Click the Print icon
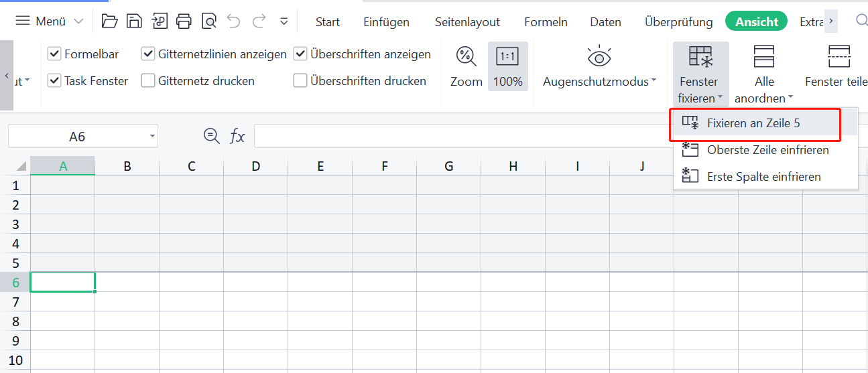Viewport: 868px width, 373px height. (x=184, y=21)
